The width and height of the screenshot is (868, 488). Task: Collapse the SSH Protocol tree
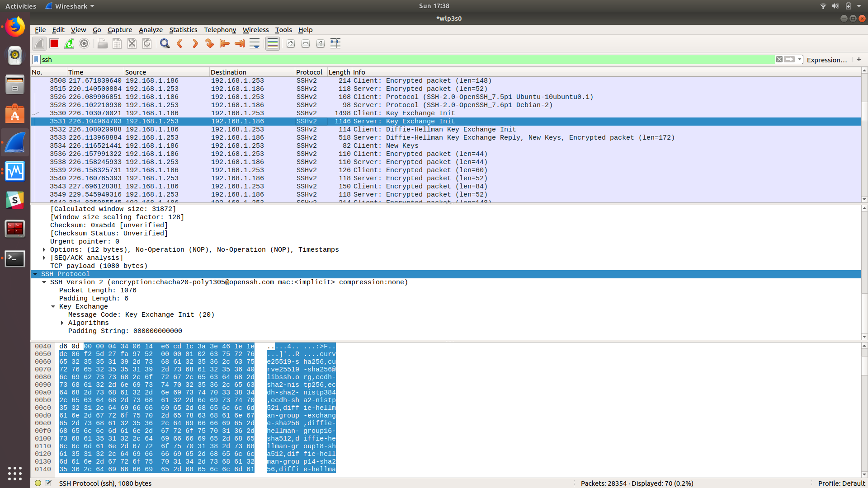click(35, 274)
